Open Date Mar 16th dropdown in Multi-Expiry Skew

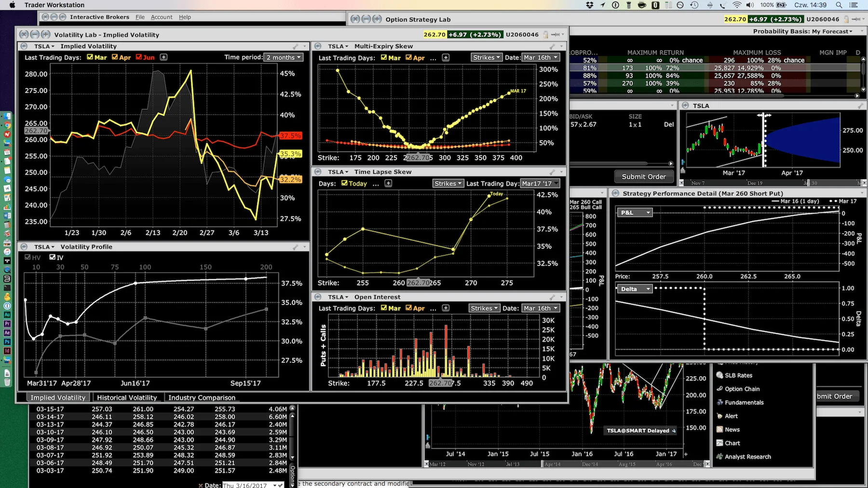click(541, 57)
